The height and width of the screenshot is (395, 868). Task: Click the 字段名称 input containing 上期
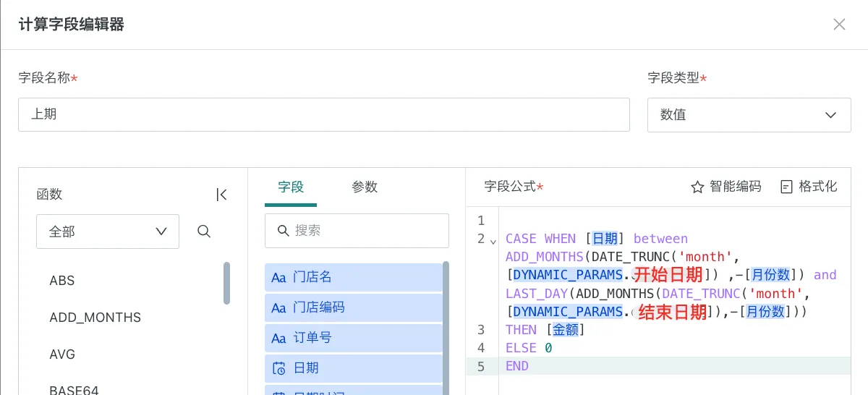(324, 114)
